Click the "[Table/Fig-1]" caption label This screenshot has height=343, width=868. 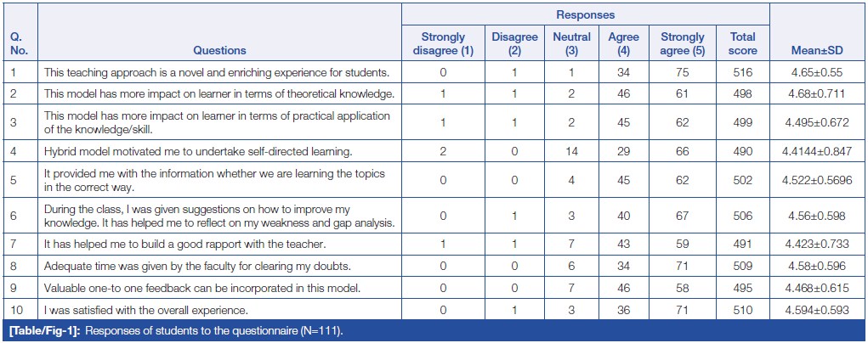[41, 329]
